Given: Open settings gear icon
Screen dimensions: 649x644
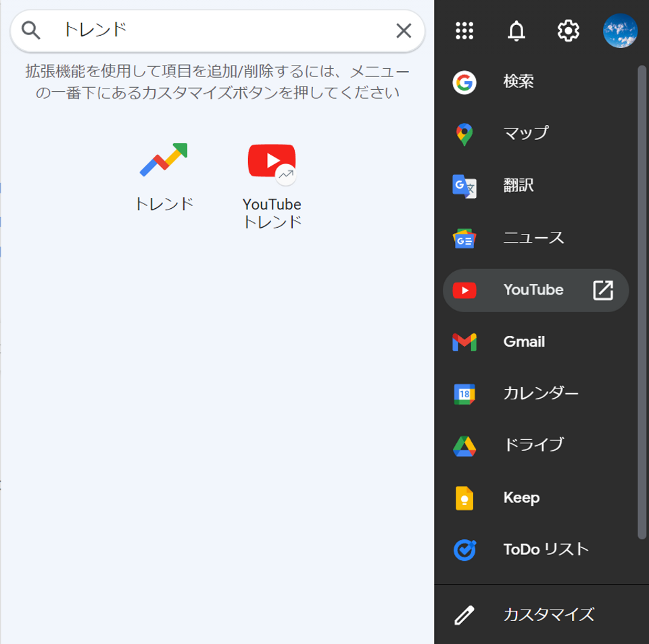Looking at the screenshot, I should [569, 30].
